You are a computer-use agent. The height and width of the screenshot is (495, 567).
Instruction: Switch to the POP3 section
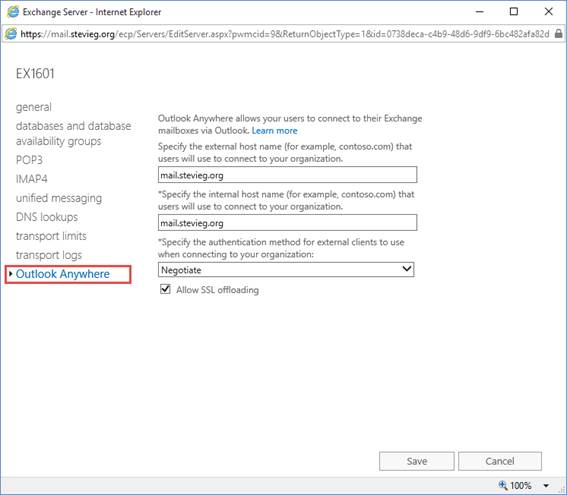[x=29, y=160]
